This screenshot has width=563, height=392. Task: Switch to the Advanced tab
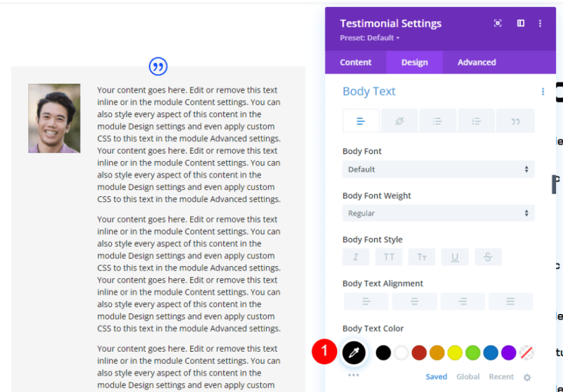pyautogui.click(x=477, y=62)
